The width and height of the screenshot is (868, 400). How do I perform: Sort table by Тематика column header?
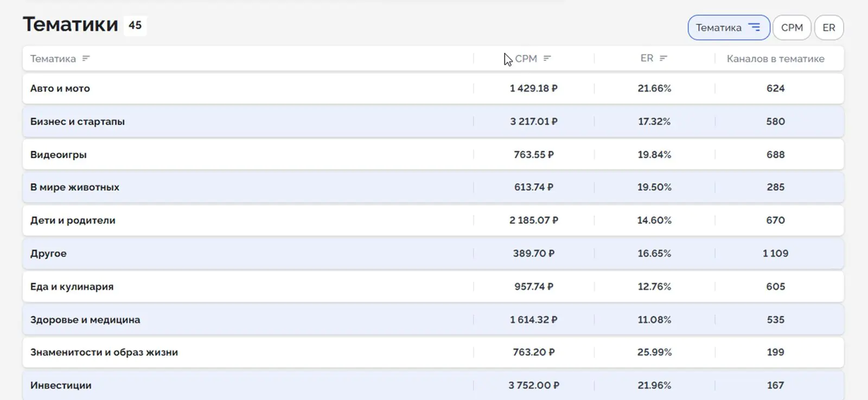[53, 59]
